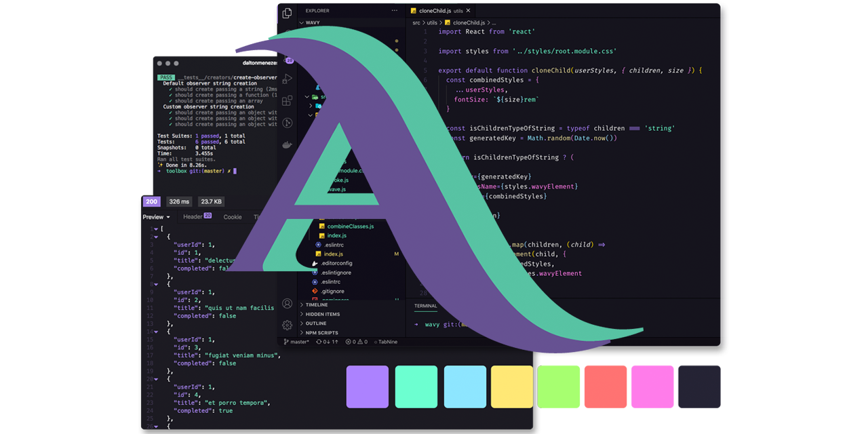
Task: Pick the mint green color swatch
Action: tap(416, 387)
